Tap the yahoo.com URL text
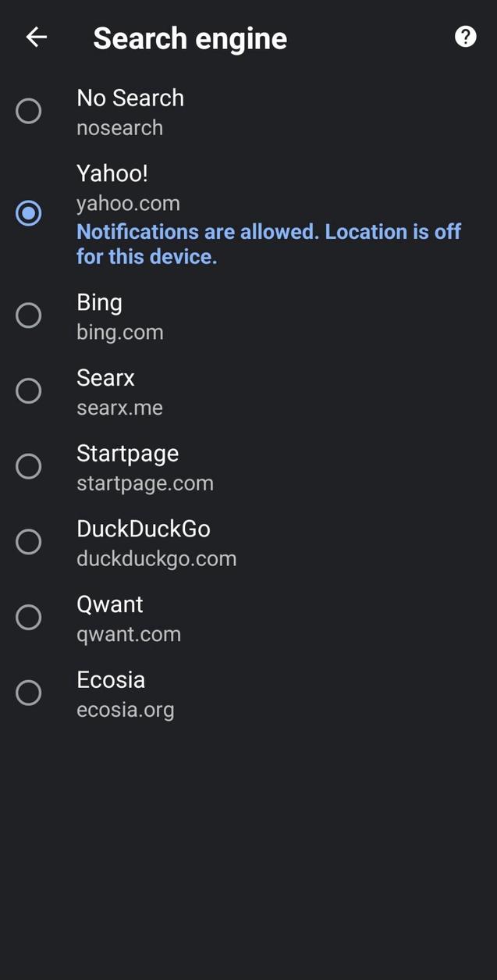497x980 pixels. click(x=128, y=202)
